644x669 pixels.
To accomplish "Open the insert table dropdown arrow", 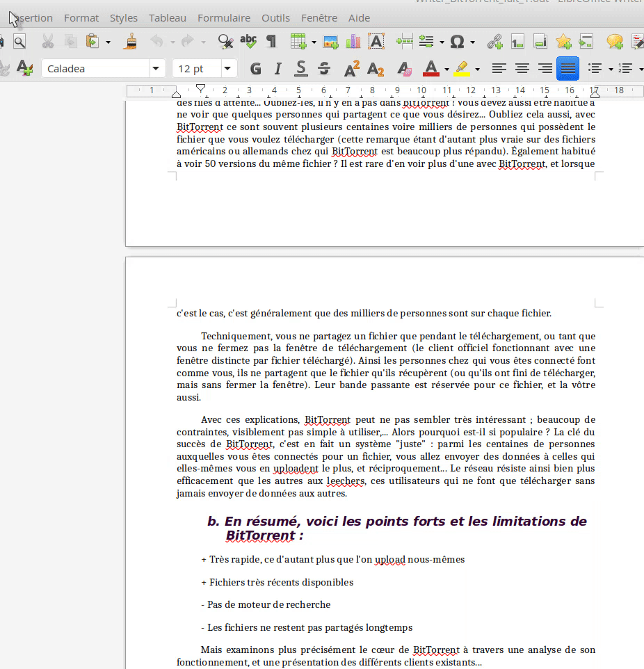I will (x=314, y=42).
